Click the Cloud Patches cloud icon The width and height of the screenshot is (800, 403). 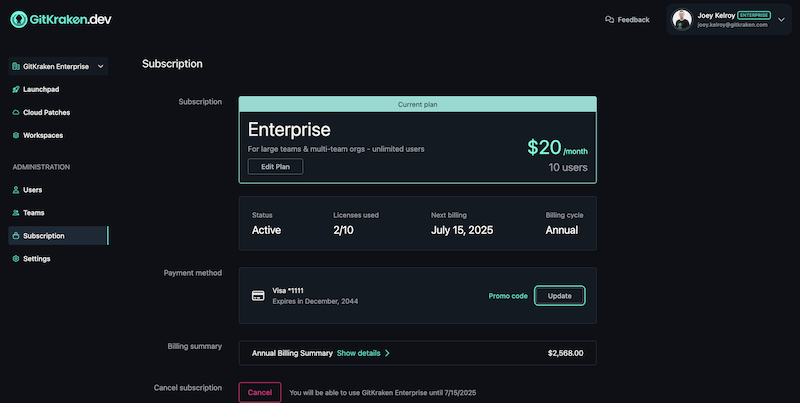point(16,112)
